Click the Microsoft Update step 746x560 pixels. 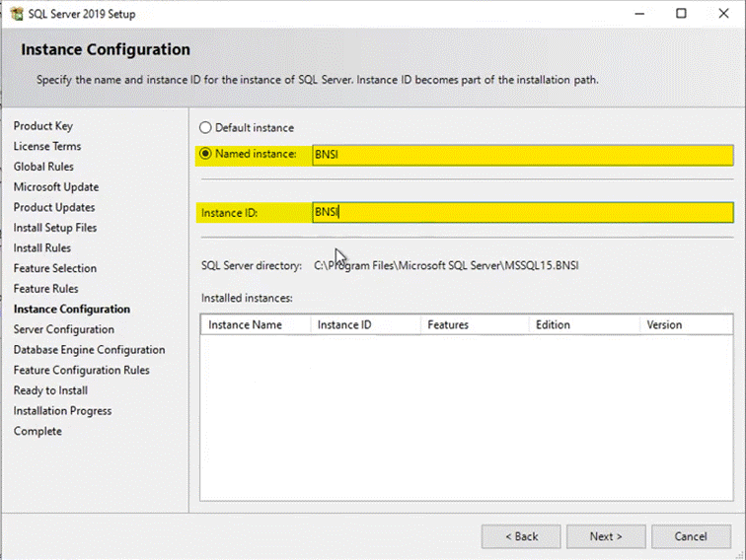56,187
